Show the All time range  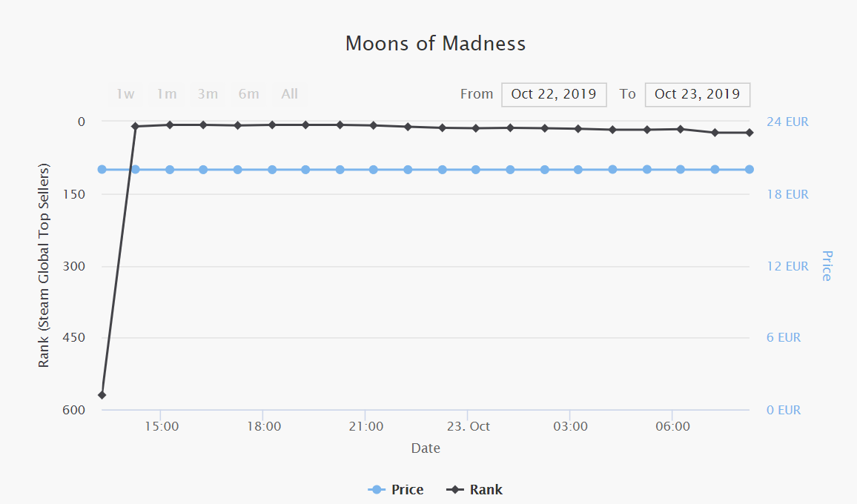coord(290,94)
